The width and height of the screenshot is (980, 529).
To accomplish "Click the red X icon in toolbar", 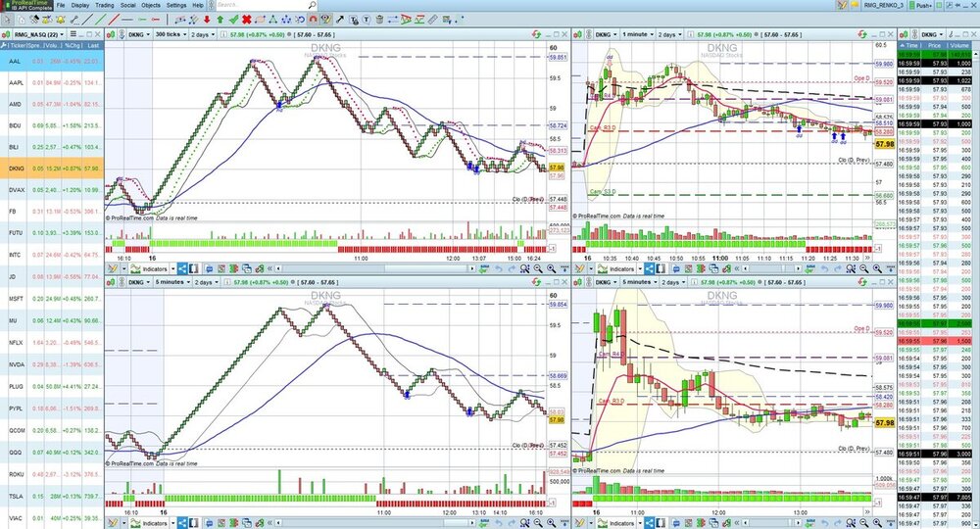I will (x=246, y=20).
